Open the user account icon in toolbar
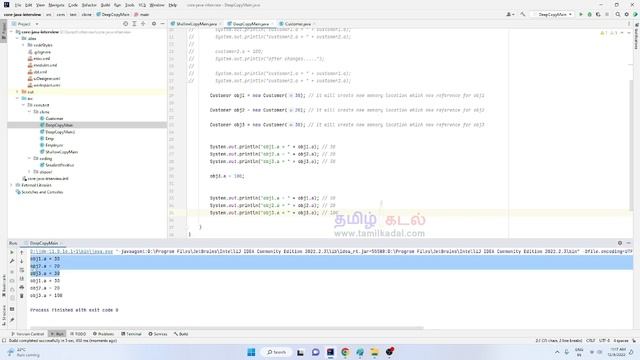This screenshot has height=360, width=640. pyautogui.click(x=509, y=14)
